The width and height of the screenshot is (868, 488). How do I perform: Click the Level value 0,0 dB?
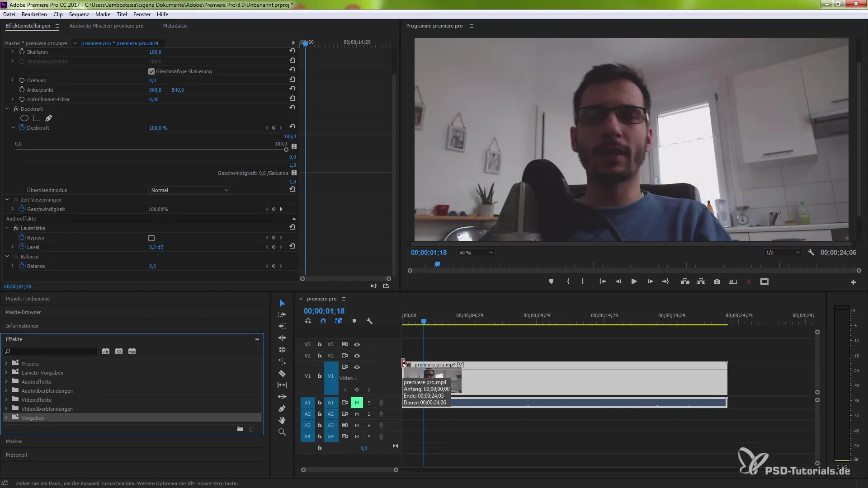click(x=156, y=247)
